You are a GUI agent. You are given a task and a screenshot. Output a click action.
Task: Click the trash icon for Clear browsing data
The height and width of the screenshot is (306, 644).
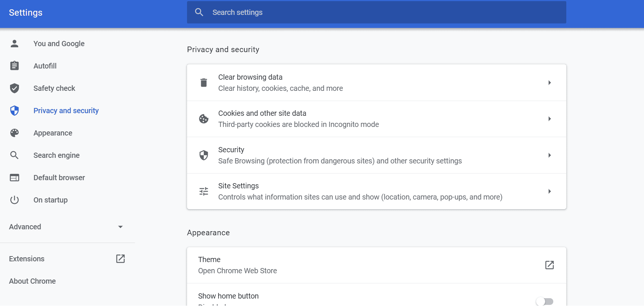pos(204,83)
